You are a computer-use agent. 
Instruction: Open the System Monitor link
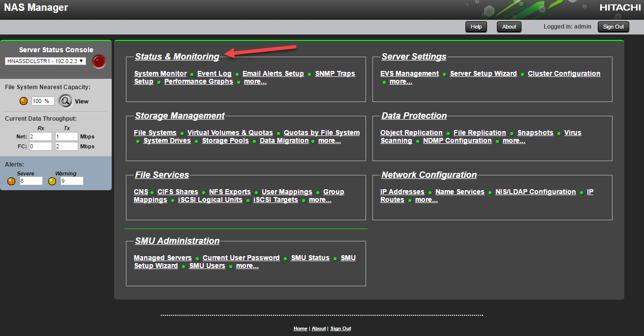160,73
